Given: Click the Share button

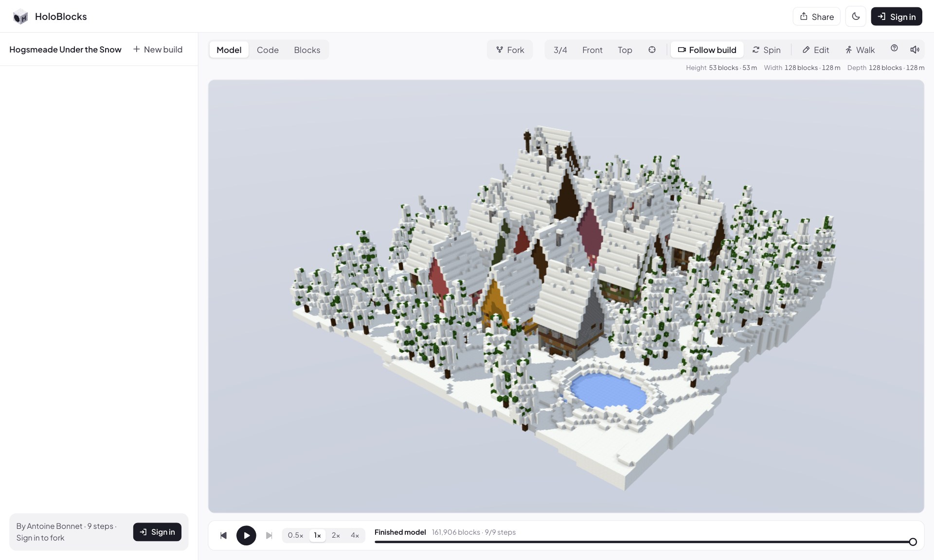Looking at the screenshot, I should [x=817, y=17].
